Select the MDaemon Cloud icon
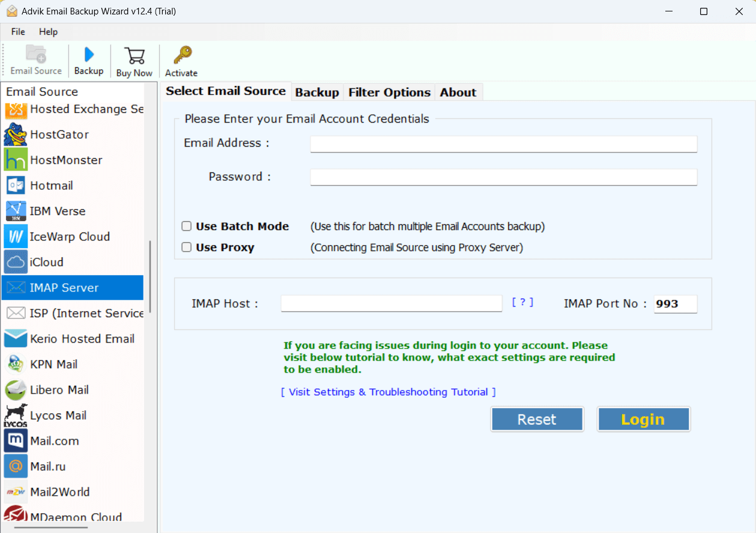756x533 pixels. pyautogui.click(x=16, y=514)
